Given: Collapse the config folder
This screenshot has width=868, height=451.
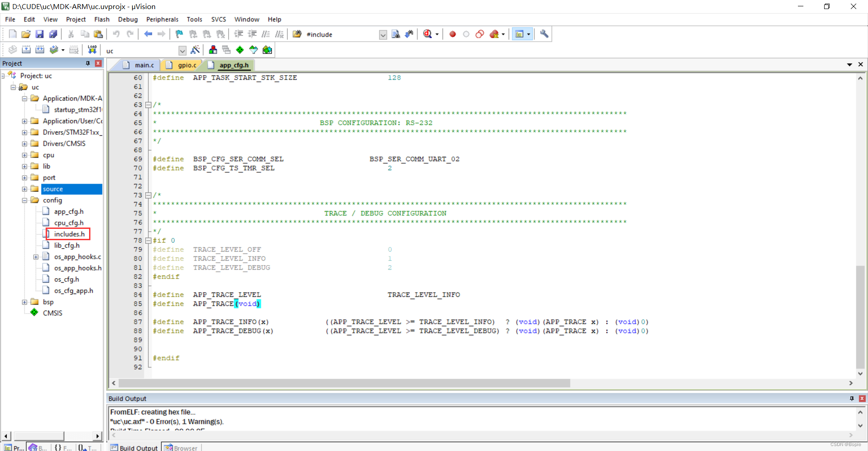Looking at the screenshot, I should [x=24, y=200].
